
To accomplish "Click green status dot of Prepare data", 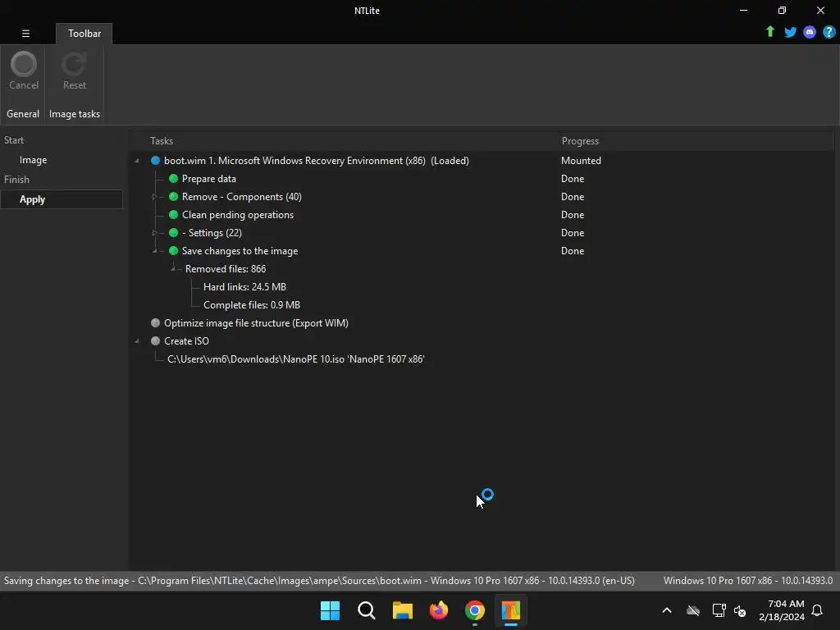I will 173,179.
